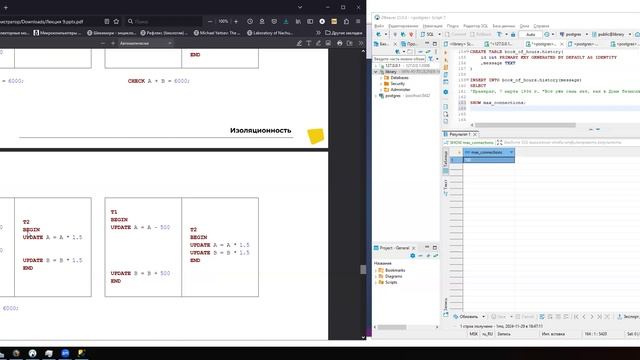Viewport: 640px width, 360px height.
Task: Open the Окна menu in DBeaver
Action: click(x=524, y=26)
